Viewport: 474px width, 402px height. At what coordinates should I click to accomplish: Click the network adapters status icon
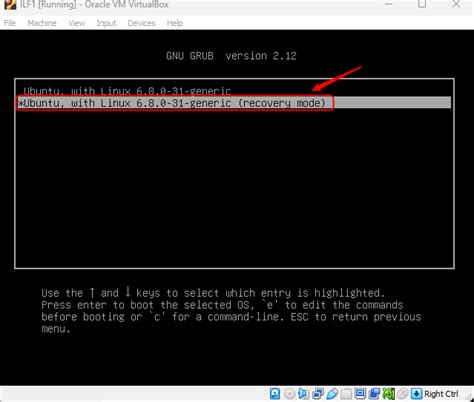318,394
